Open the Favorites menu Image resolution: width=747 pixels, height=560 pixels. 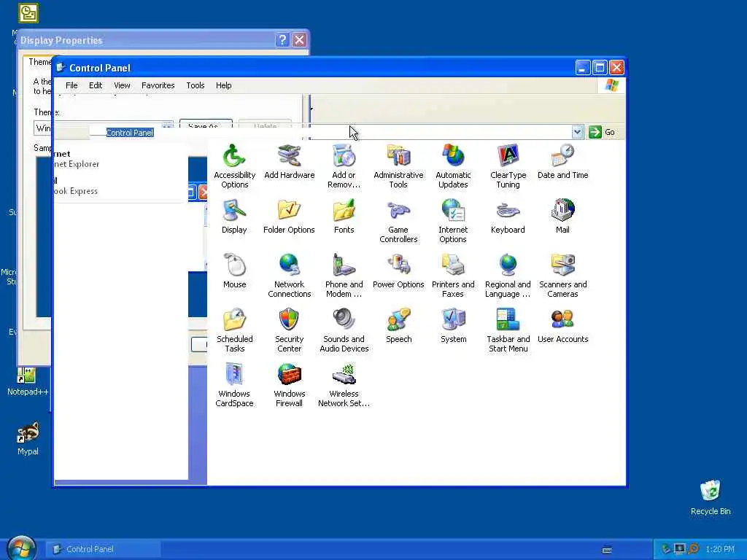158,85
